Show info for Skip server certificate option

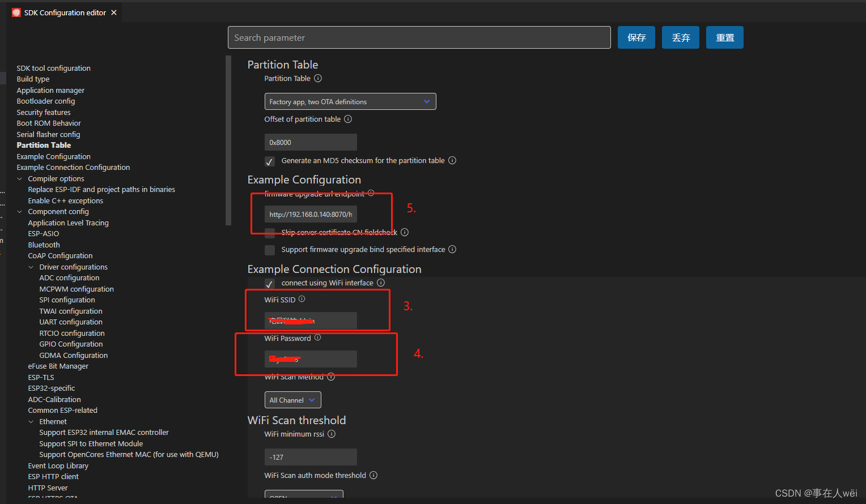(405, 232)
